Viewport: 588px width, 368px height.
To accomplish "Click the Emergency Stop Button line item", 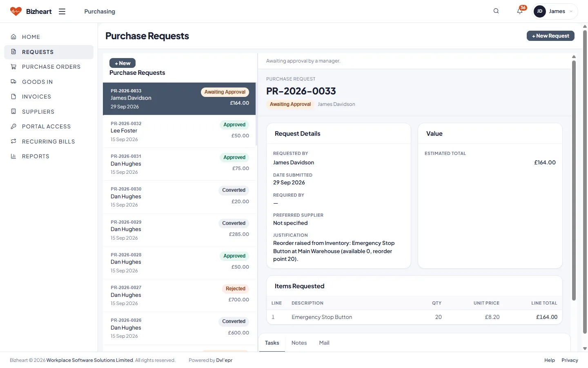I will [x=414, y=317].
